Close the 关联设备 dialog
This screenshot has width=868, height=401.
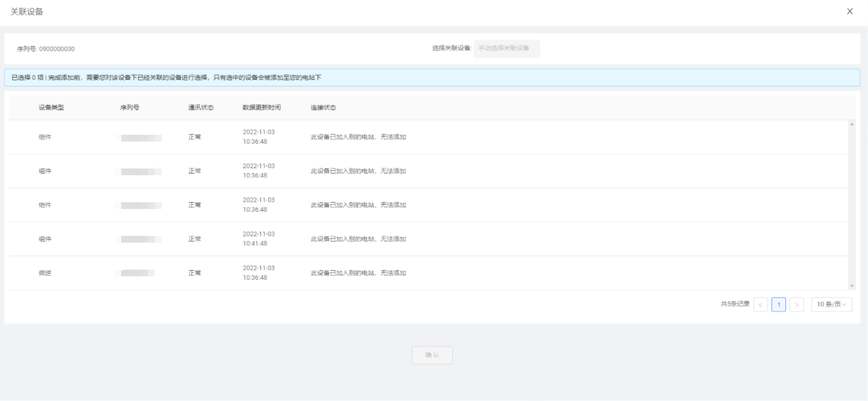point(849,12)
